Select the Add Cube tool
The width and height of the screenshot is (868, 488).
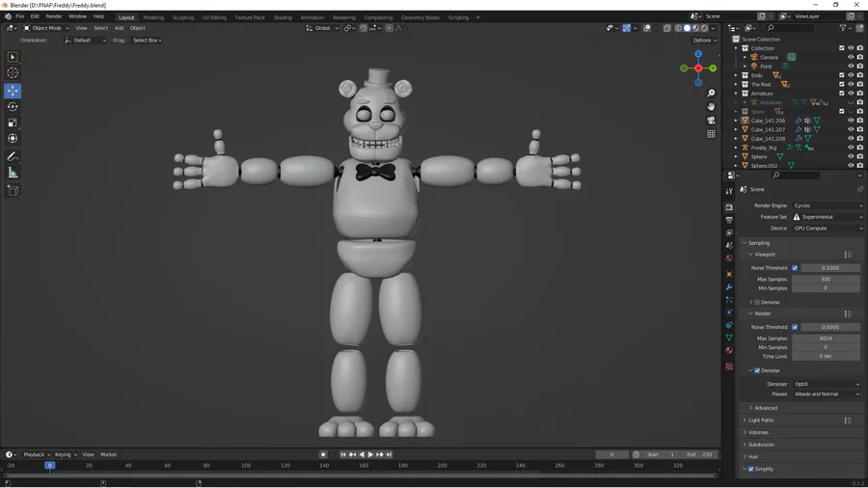13,191
